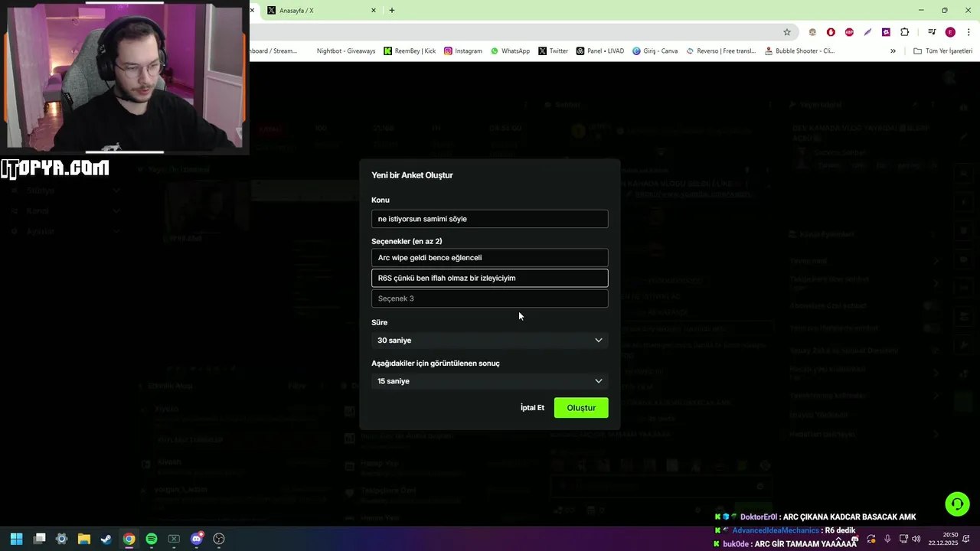Open the Windows Start menu
The image size is (980, 551).
(16, 539)
